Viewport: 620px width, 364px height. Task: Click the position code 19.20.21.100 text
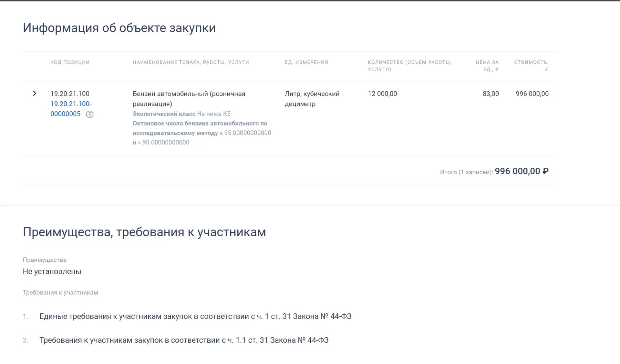coord(70,94)
